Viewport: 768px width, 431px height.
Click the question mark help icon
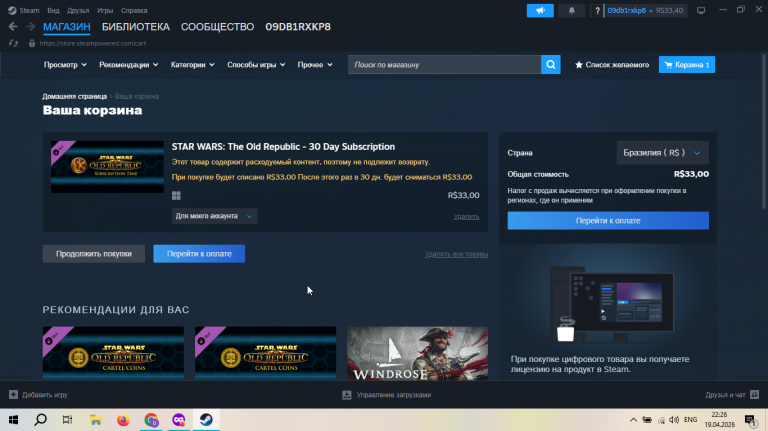(x=597, y=10)
